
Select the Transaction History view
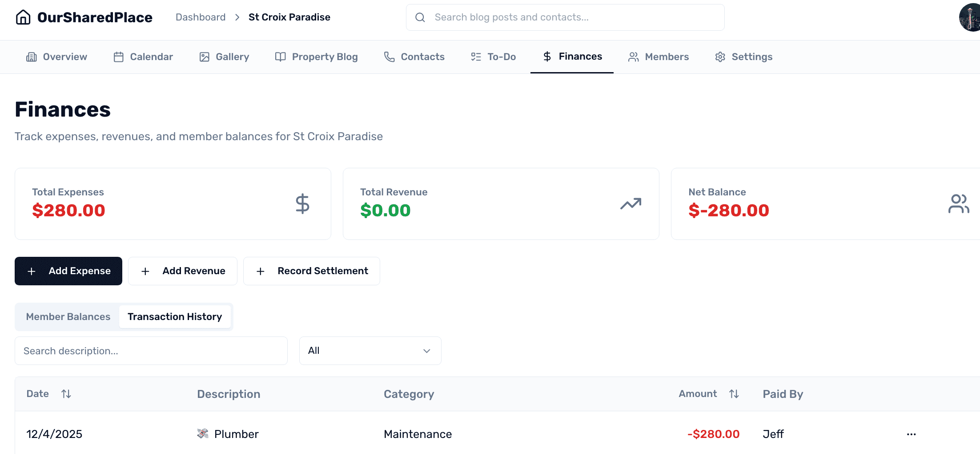point(175,317)
